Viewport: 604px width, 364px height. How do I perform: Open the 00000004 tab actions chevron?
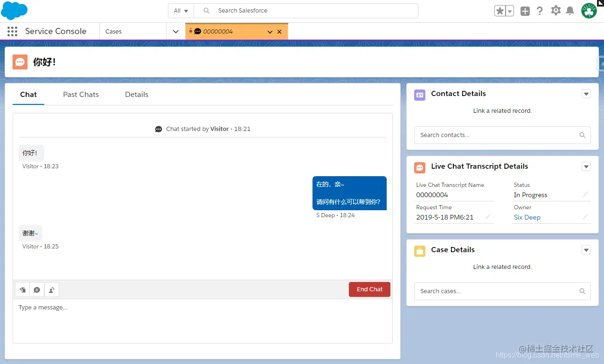click(270, 32)
